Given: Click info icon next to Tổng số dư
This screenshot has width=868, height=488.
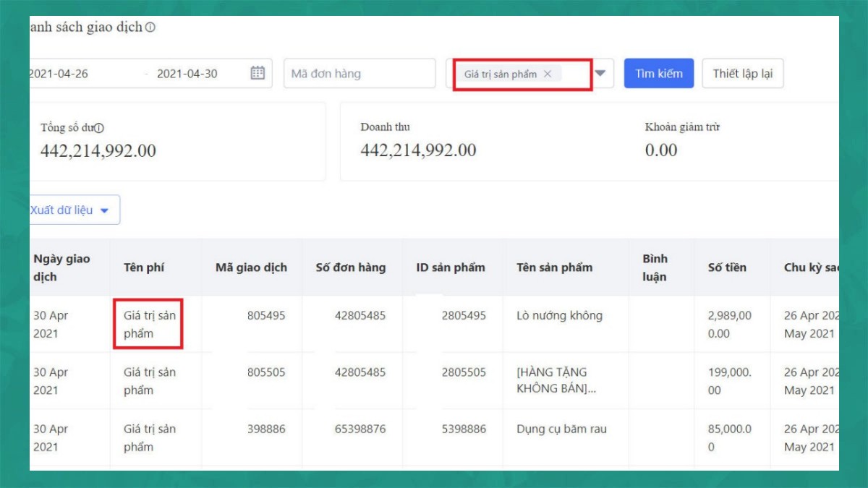Looking at the screenshot, I should [x=99, y=128].
